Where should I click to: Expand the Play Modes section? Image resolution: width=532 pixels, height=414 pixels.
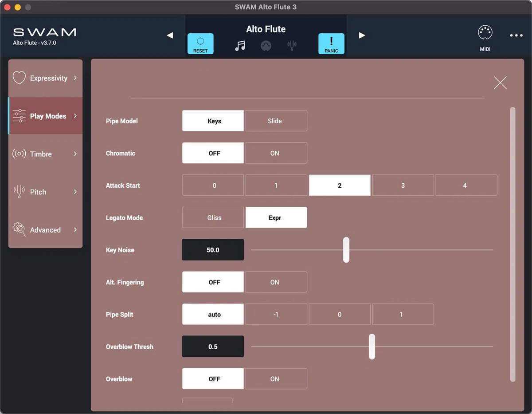(46, 116)
